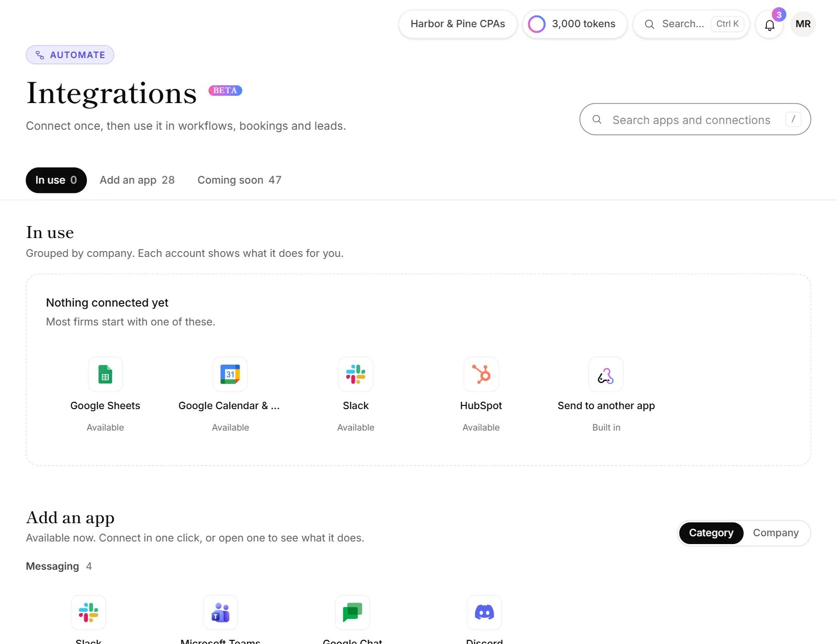Click the slash shortcut key hint
The width and height of the screenshot is (837, 644).
pos(793,119)
